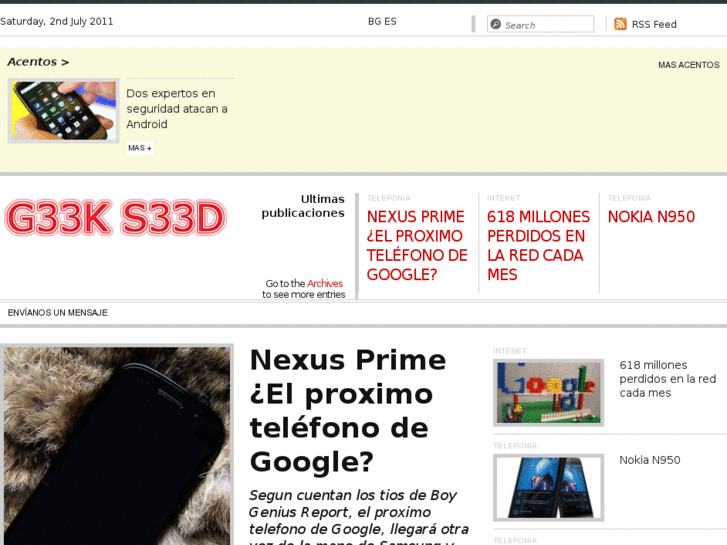Screen dimensions: 727x545
Task: Switch language to BG
Action: coord(374,21)
